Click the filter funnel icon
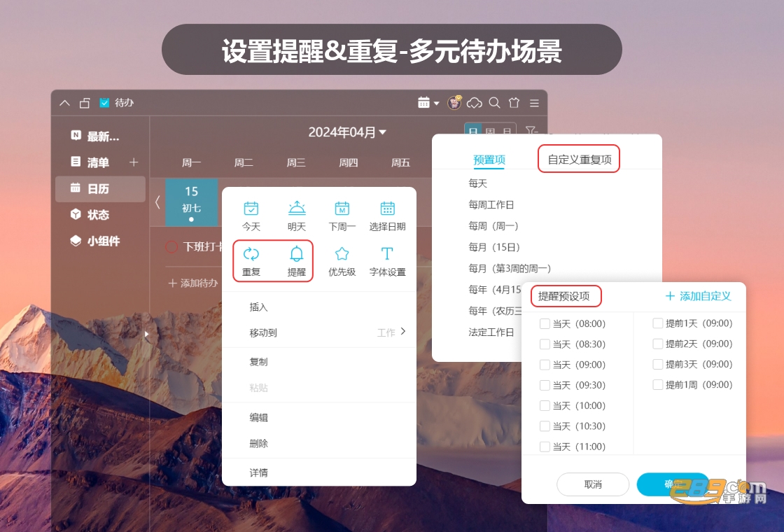784x532 pixels. tap(531, 130)
